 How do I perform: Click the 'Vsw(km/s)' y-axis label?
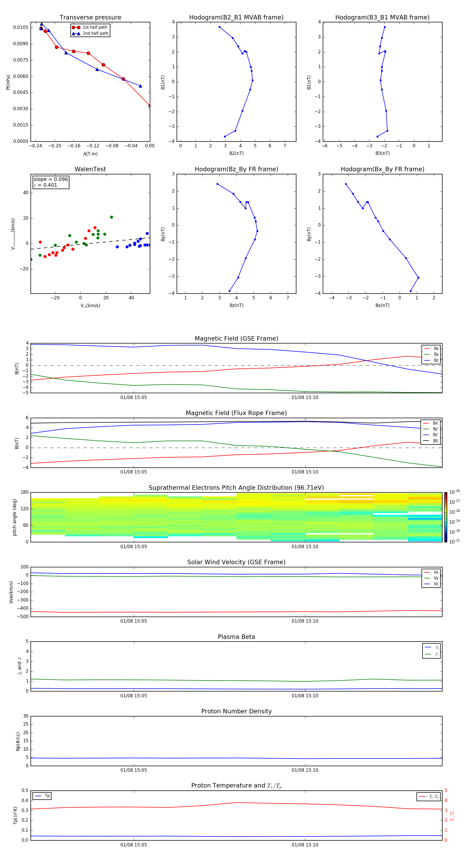11,592
